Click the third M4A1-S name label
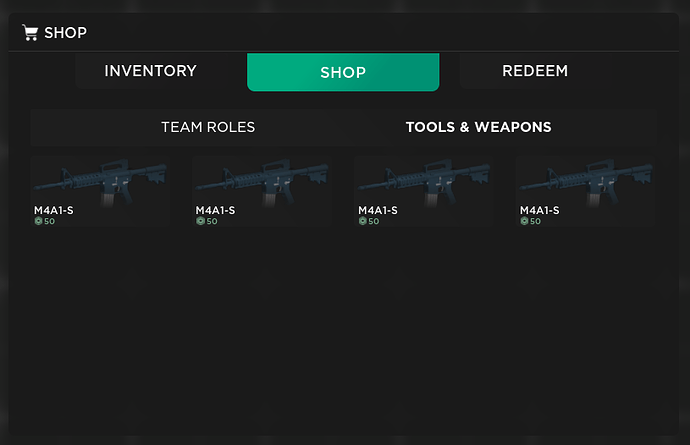690x445 pixels. pyautogui.click(x=378, y=210)
